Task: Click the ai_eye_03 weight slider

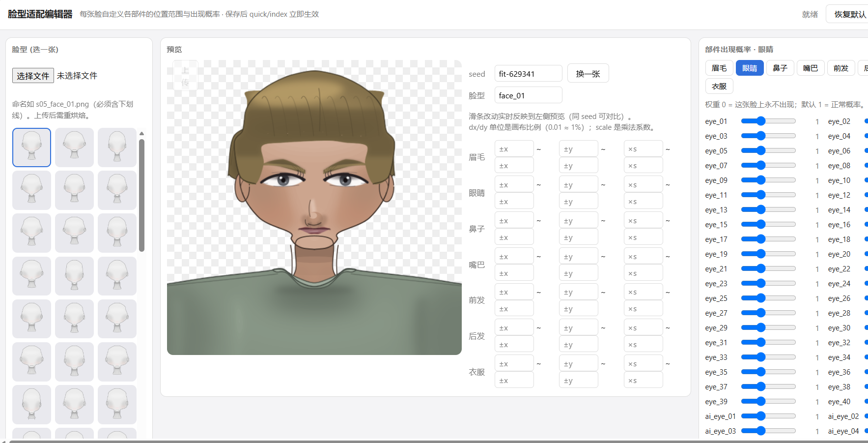Action: click(x=768, y=431)
